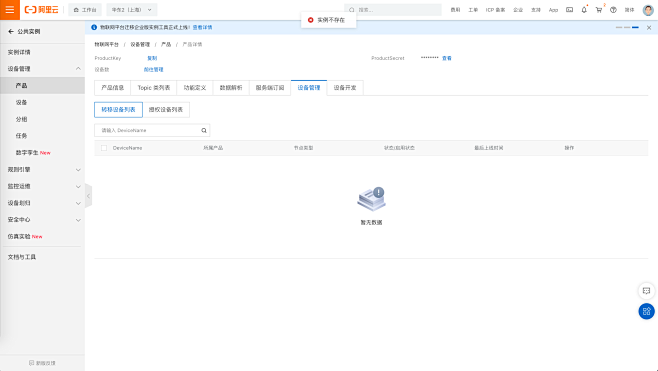
Task: Open the Cloud Shell terminal icon
Action: click(x=569, y=10)
